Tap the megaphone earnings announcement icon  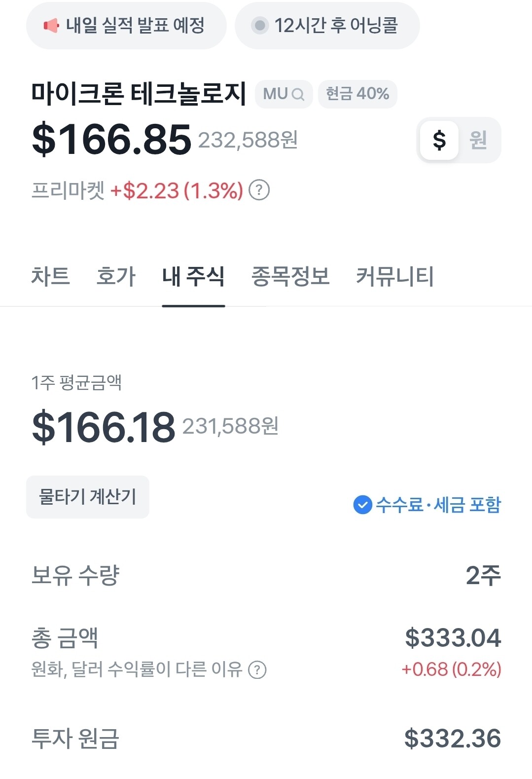51,25
